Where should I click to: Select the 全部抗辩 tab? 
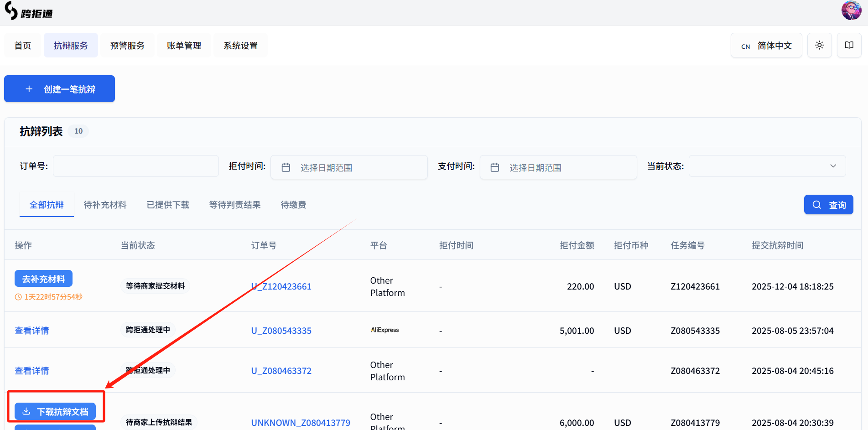47,205
